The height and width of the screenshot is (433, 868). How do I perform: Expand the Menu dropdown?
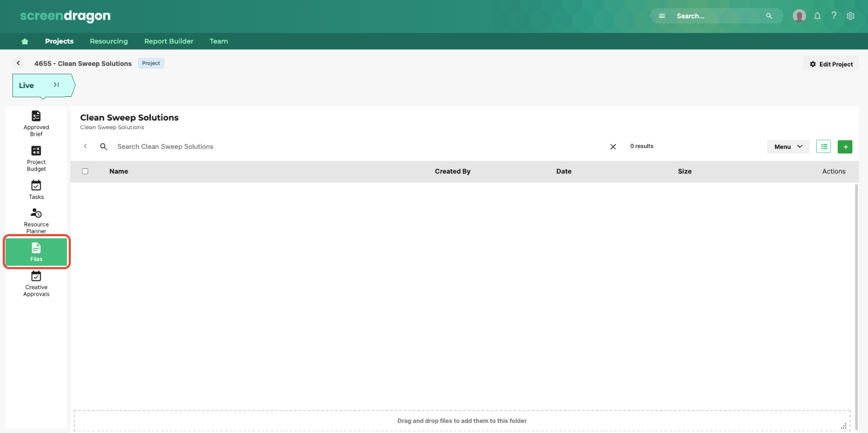coord(788,146)
